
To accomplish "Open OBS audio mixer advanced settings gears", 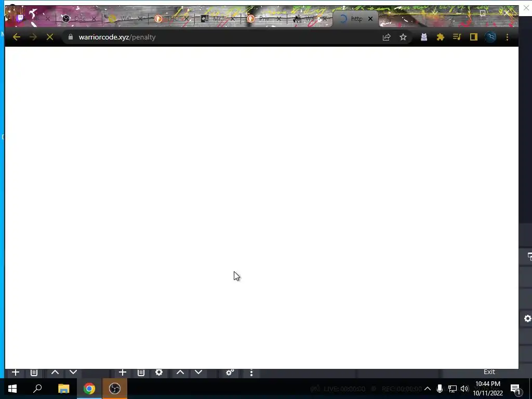I will tap(230, 373).
